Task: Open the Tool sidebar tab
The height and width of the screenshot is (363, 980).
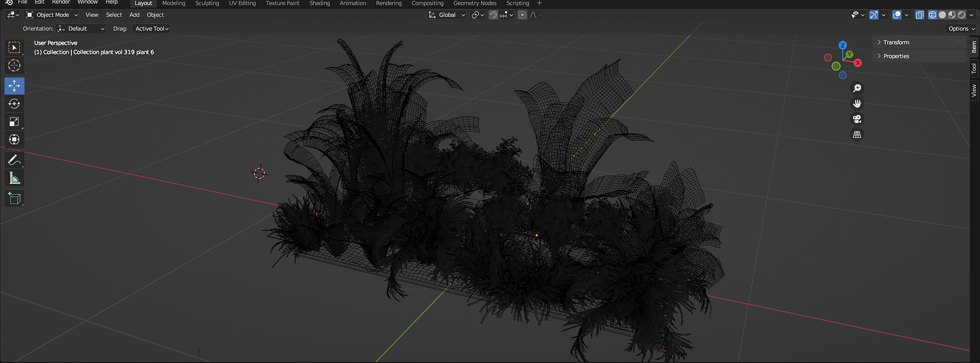Action: [974, 69]
